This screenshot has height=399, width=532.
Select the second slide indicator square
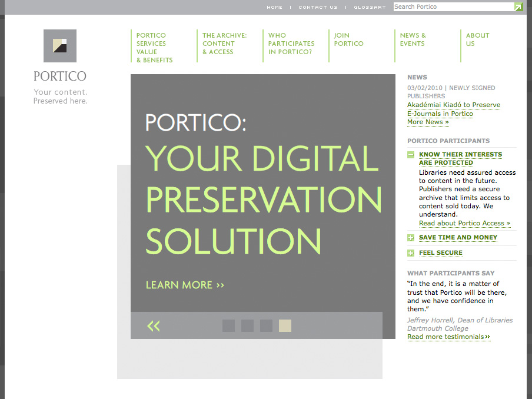click(x=247, y=325)
